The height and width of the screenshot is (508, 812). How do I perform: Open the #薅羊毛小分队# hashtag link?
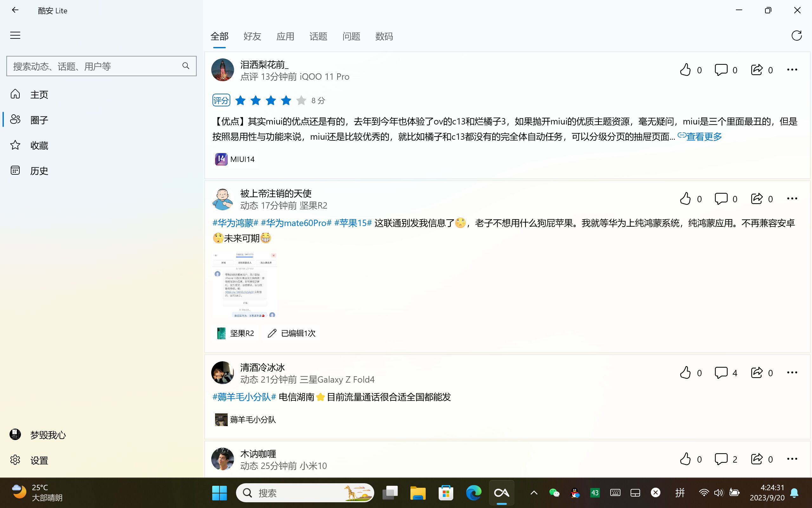point(244,397)
